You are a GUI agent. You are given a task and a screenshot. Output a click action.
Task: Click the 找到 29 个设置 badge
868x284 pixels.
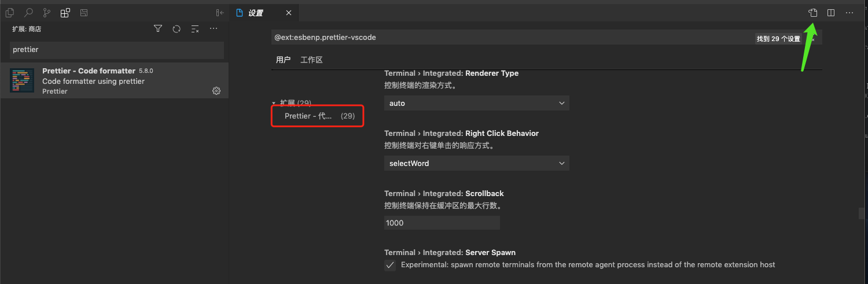778,39
